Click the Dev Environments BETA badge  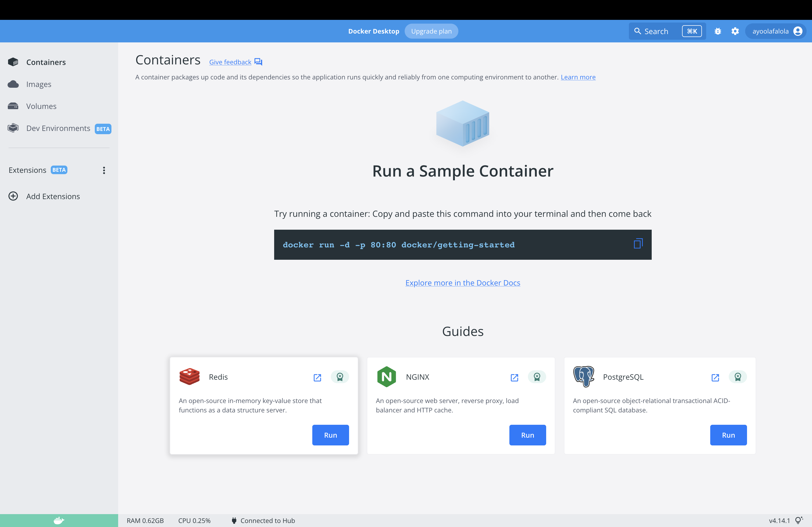[x=103, y=129]
